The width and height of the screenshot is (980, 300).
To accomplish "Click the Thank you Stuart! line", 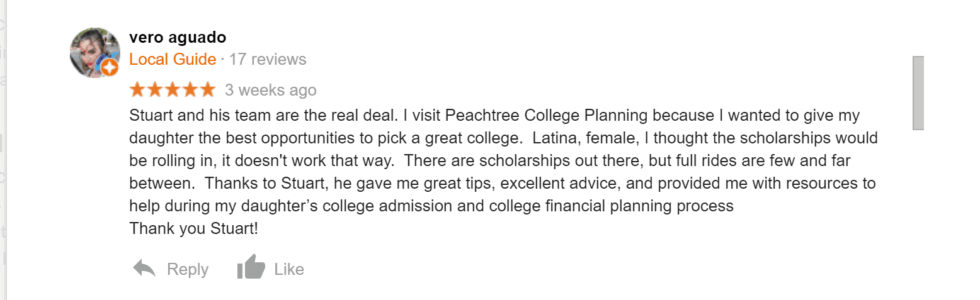I will pyautogui.click(x=193, y=228).
